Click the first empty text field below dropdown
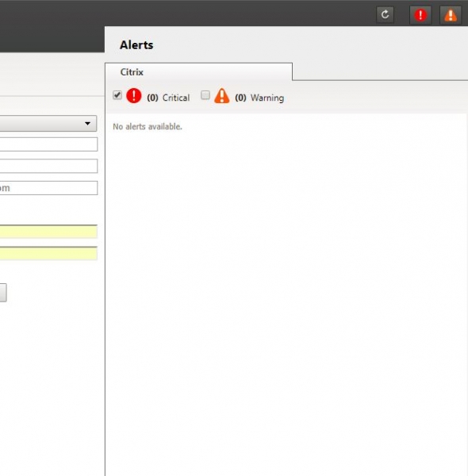Screen dimensions: 468x476 [48, 144]
